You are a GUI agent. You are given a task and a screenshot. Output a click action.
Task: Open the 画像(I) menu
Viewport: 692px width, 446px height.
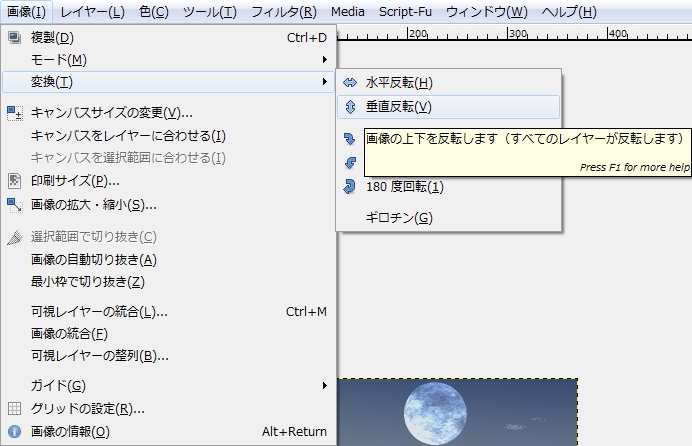pyautogui.click(x=26, y=11)
